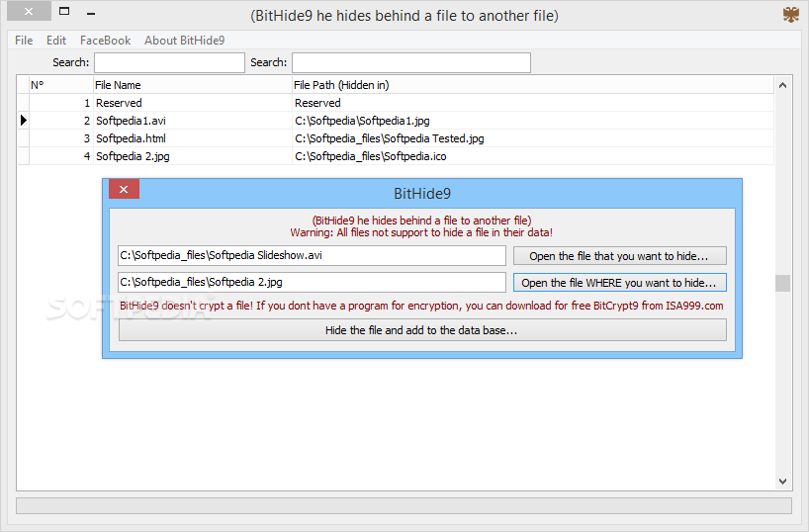
Task: Open the Edit menu
Action: tap(56, 41)
